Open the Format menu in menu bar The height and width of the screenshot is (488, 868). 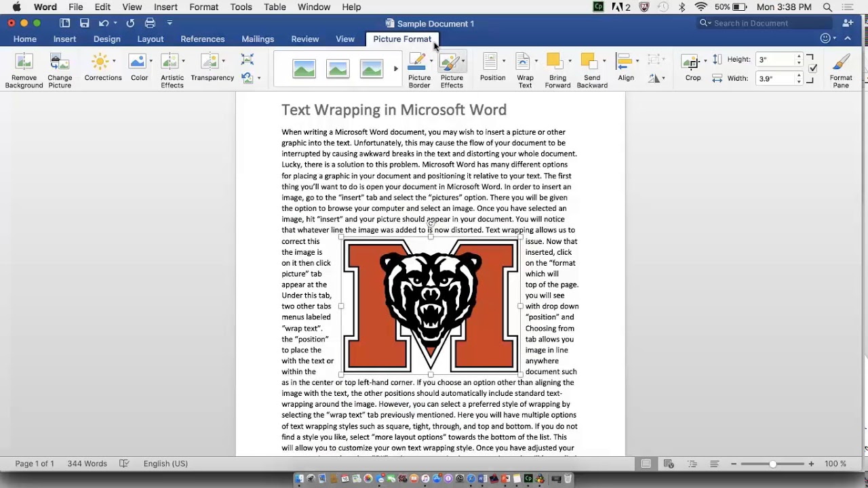tap(203, 7)
